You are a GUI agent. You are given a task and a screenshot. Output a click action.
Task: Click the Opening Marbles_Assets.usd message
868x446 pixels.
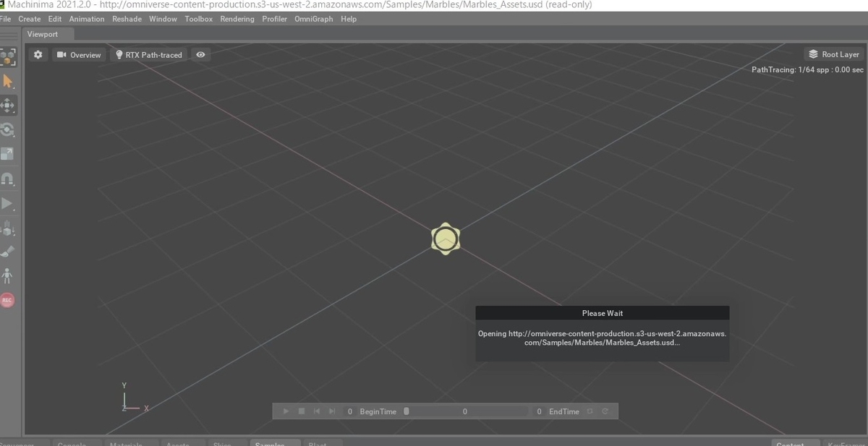pyautogui.click(x=603, y=338)
